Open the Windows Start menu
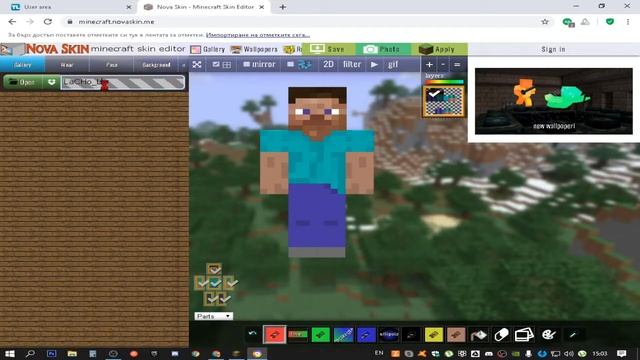This screenshot has height=360, width=640. (10, 353)
